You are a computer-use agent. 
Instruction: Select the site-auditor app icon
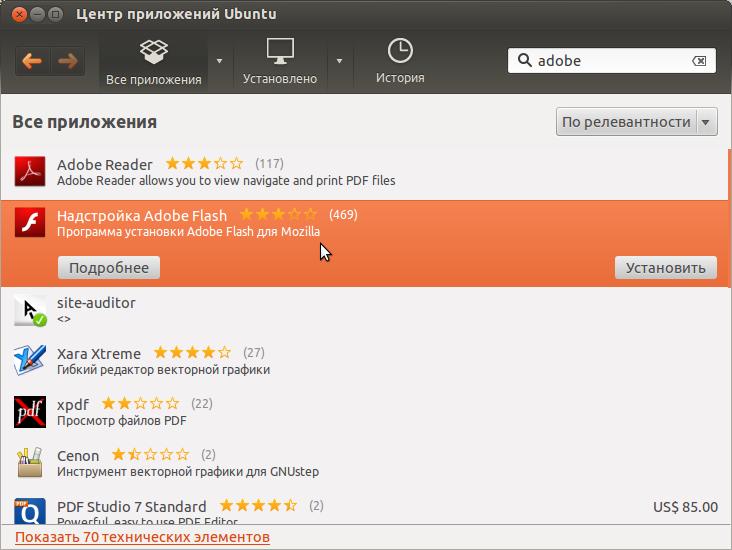(30, 310)
